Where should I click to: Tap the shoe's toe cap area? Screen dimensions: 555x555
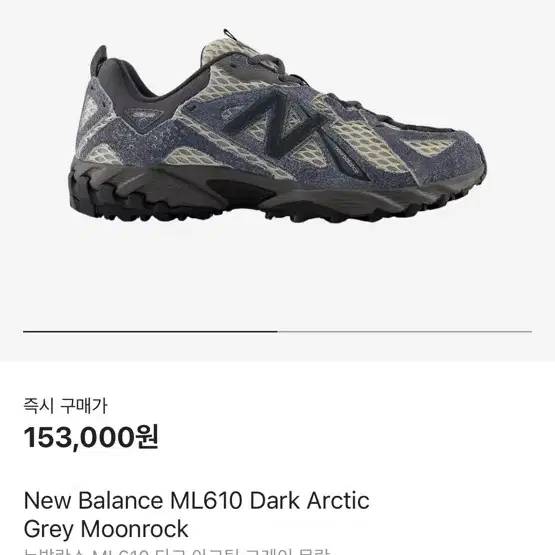click(469, 158)
